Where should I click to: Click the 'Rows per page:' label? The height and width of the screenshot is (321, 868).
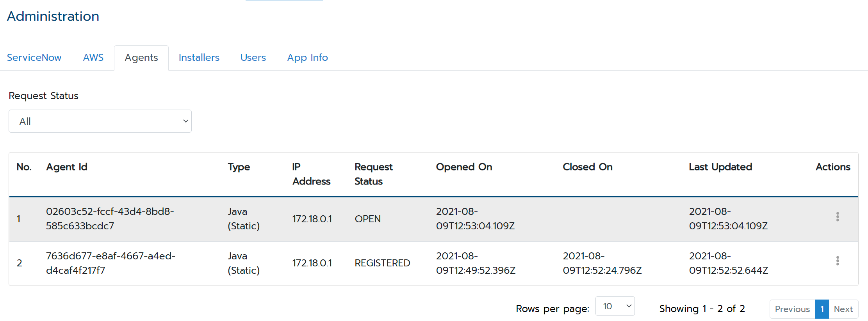553,309
